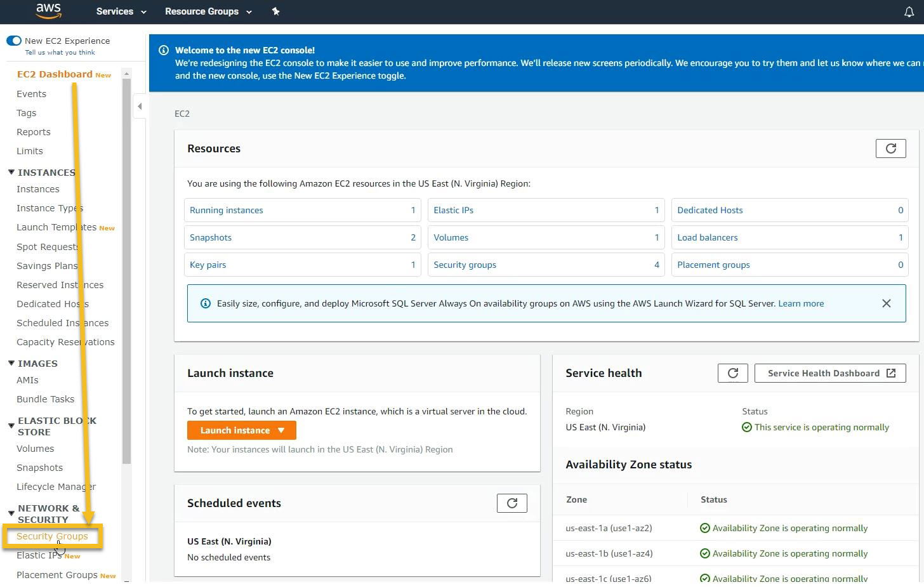Refresh the Resources panel
924x587 pixels.
[x=890, y=148]
